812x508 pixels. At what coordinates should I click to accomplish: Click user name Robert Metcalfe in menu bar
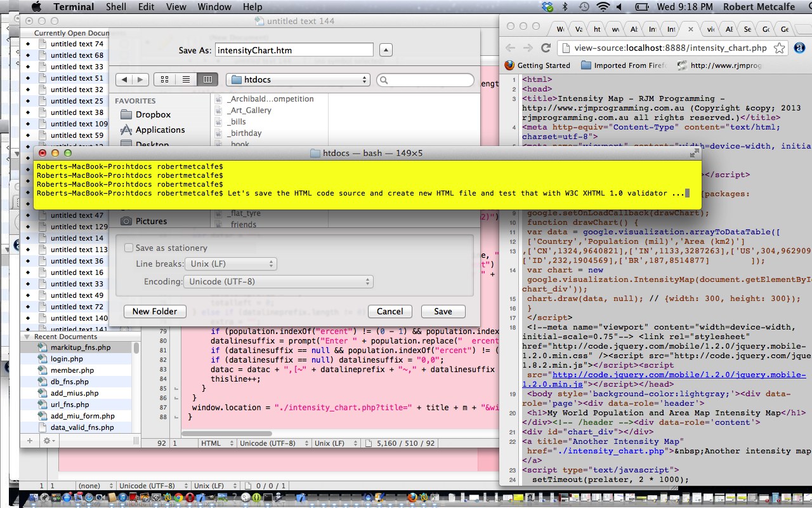click(759, 7)
